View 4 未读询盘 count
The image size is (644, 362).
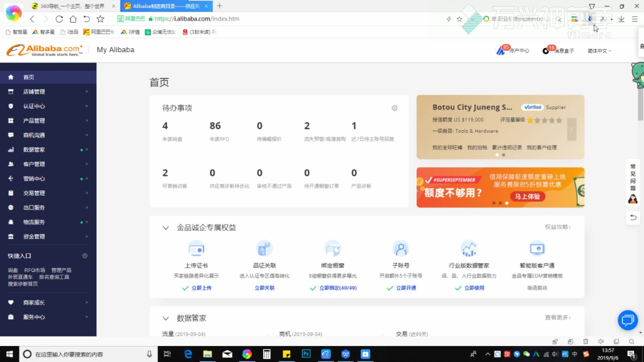click(x=165, y=126)
